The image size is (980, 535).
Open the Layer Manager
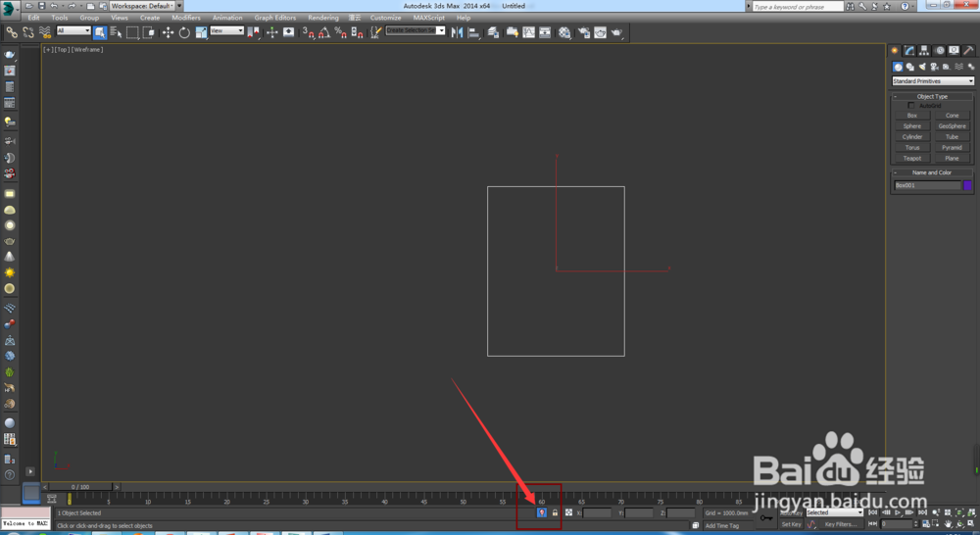click(x=493, y=32)
